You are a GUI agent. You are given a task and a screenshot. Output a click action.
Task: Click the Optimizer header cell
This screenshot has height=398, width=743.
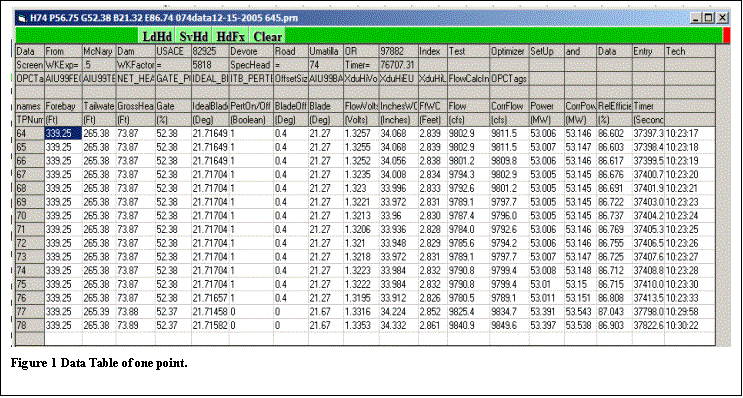509,50
